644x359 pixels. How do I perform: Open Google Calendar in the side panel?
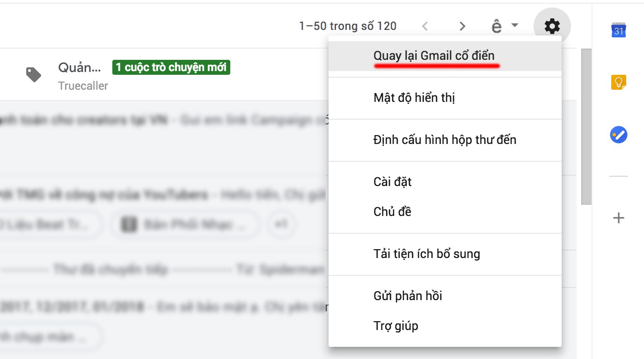[x=619, y=30]
